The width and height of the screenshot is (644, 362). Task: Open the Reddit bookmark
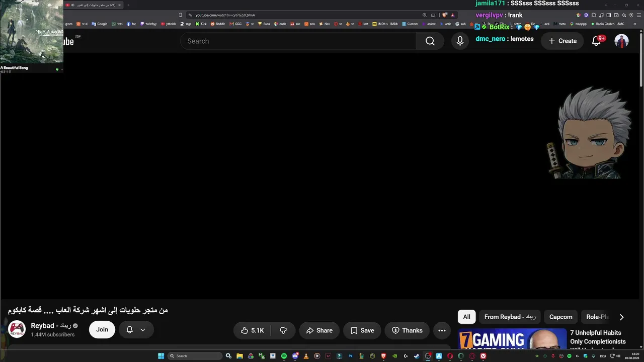pos(218,24)
